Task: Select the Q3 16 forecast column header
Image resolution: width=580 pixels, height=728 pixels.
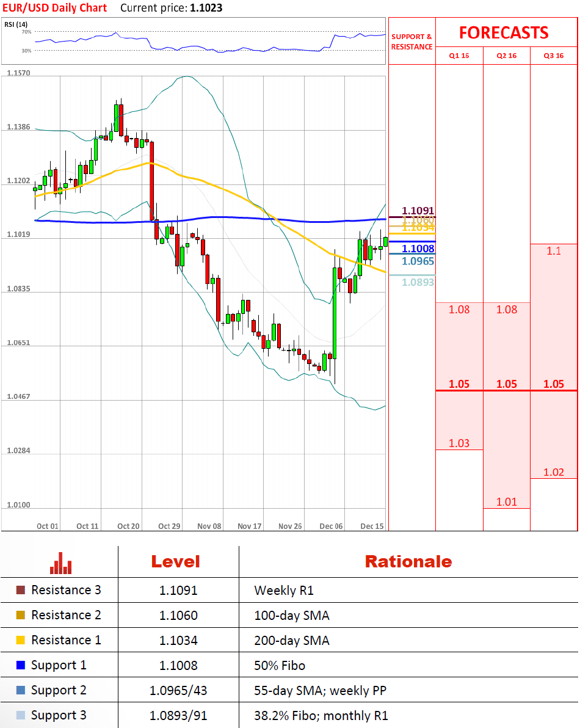Action: pyautogui.click(x=553, y=56)
